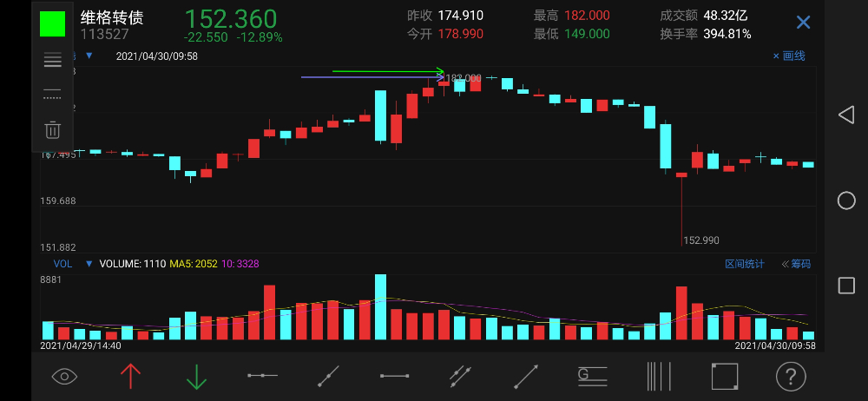This screenshot has height=401, width=868.
Task: Open the VOL indicator dropdown
Action: click(x=89, y=264)
